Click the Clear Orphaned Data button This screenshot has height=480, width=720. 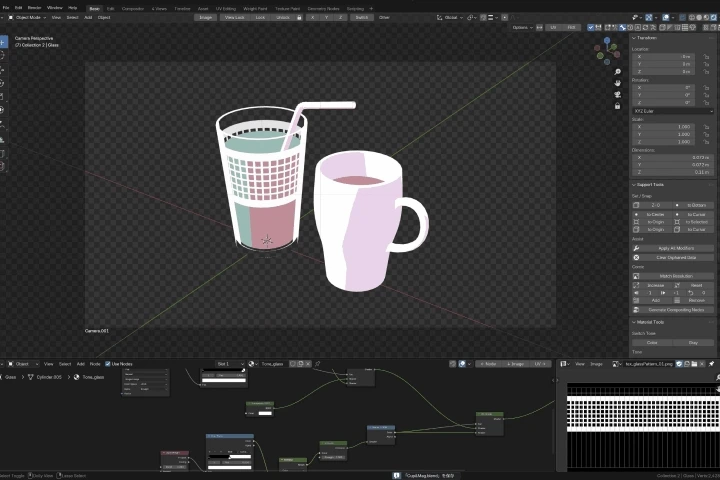676,258
